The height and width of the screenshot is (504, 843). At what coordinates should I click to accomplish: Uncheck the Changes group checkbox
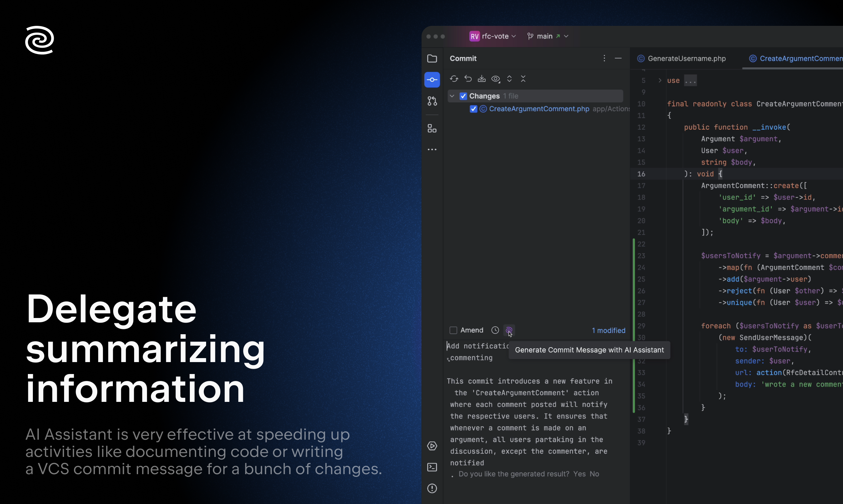coord(463,96)
